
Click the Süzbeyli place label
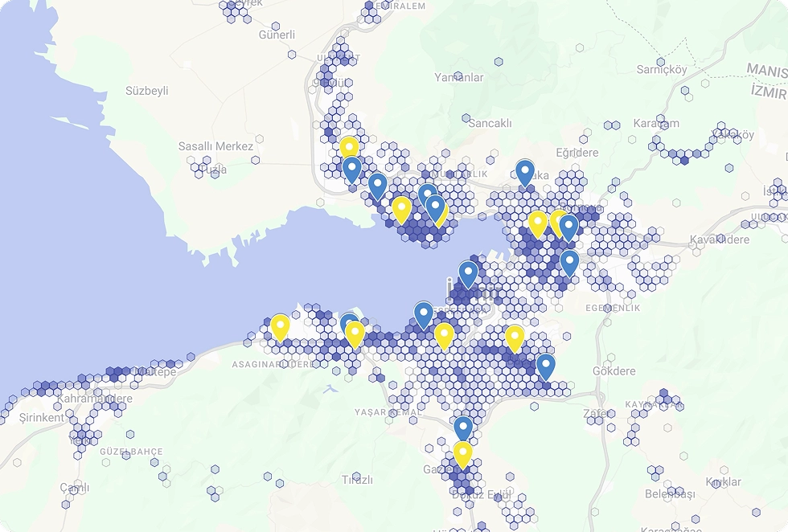point(147,91)
